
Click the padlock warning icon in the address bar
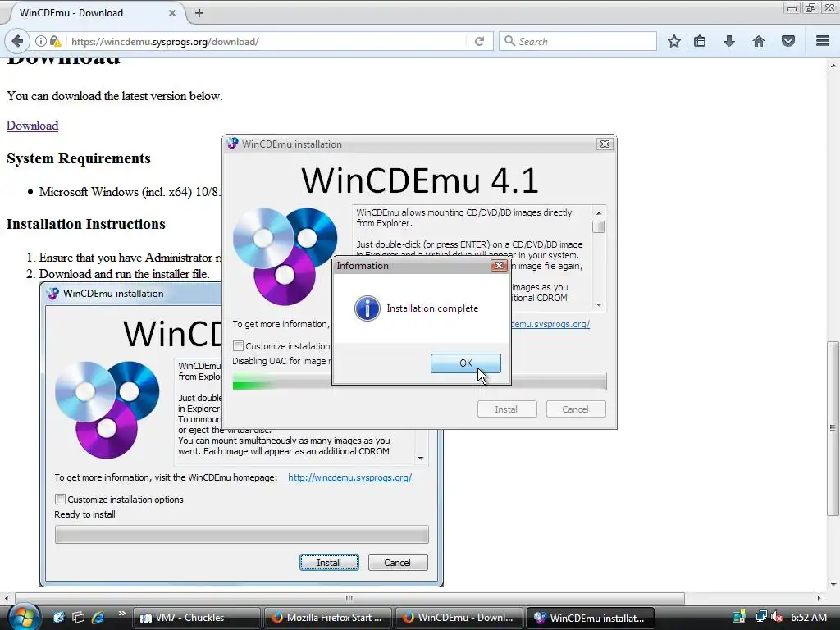55,41
